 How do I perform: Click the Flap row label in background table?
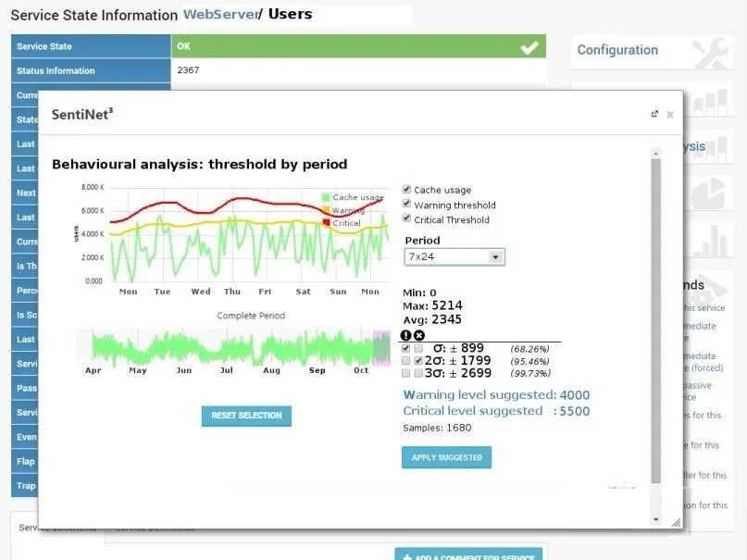coord(26,462)
